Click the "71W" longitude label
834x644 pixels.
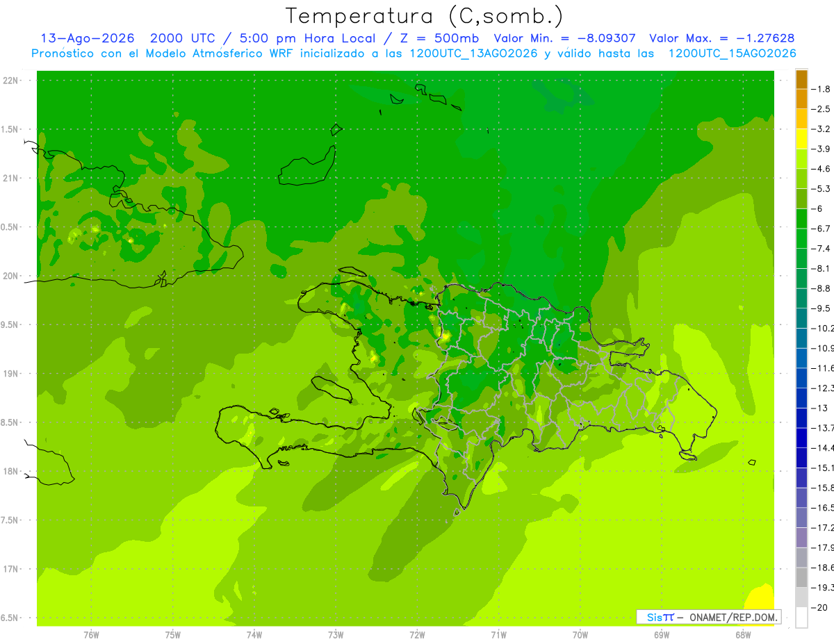point(498,635)
